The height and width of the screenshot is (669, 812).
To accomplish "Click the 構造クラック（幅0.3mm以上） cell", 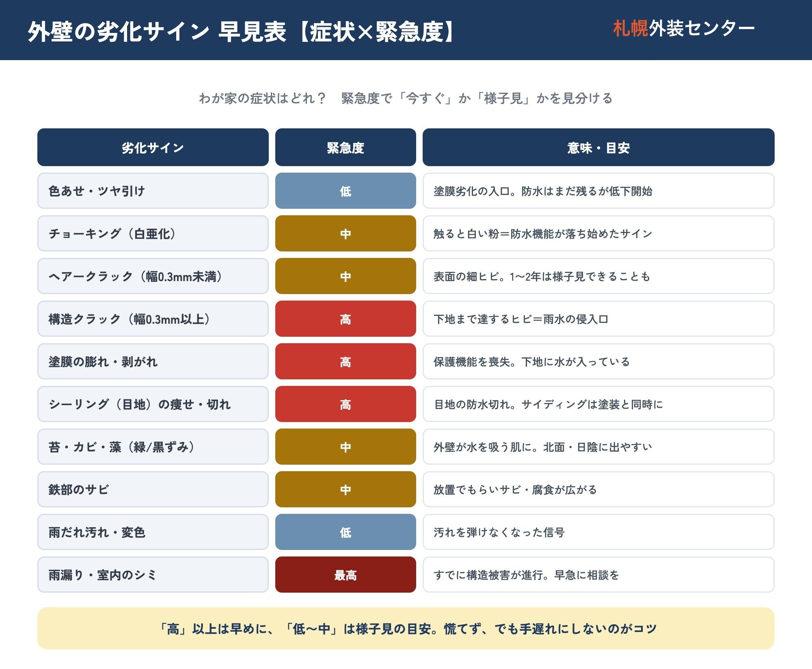I will 153,319.
